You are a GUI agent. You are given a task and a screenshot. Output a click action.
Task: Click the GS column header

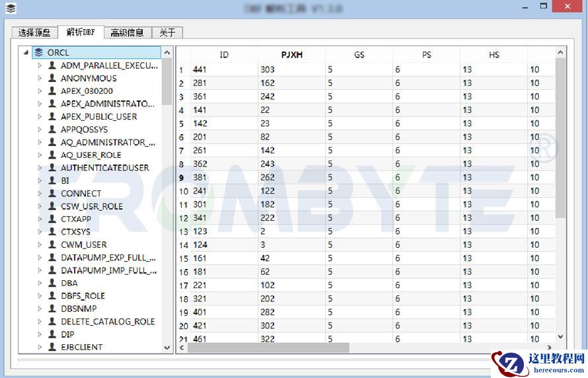click(359, 55)
